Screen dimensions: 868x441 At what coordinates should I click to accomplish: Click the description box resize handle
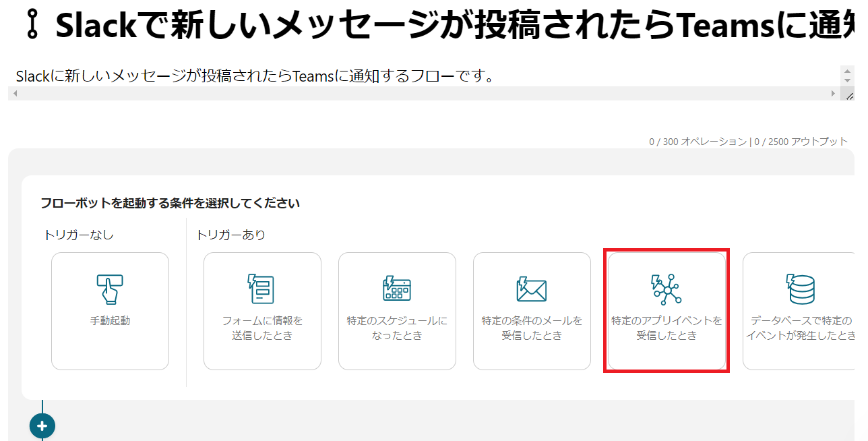pyautogui.click(x=849, y=95)
